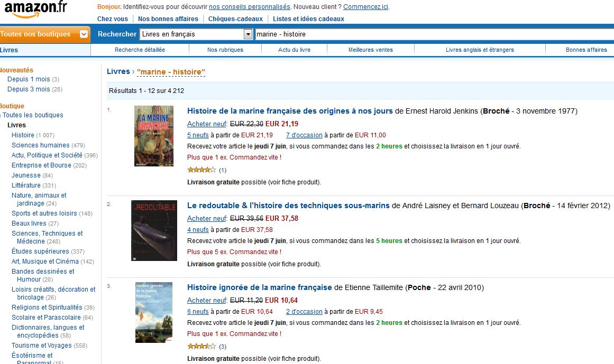View 2 d'occasion offers for Histoire ignorée
Screen dimensions: 614x364
coord(304,312)
